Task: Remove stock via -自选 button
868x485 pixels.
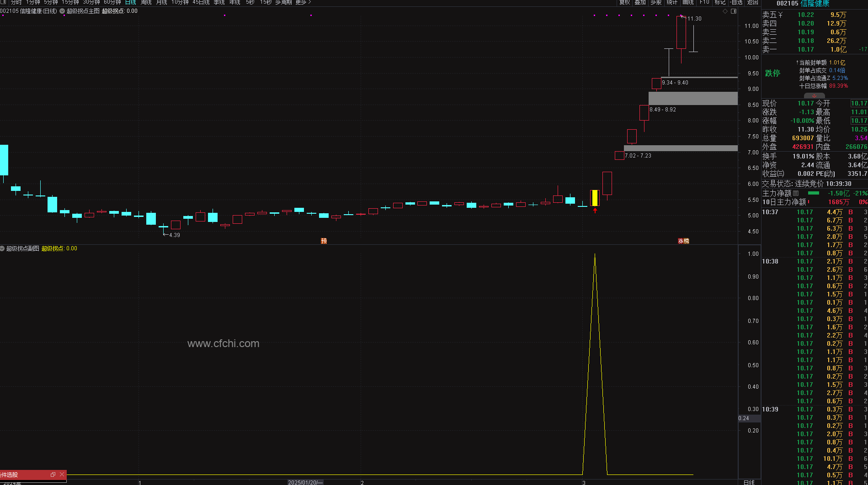Action: click(736, 2)
